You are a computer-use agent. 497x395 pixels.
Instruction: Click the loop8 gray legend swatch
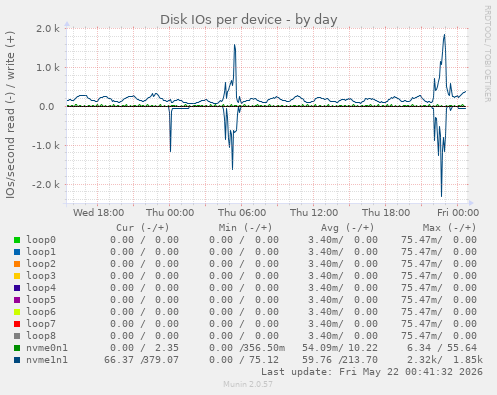17,336
